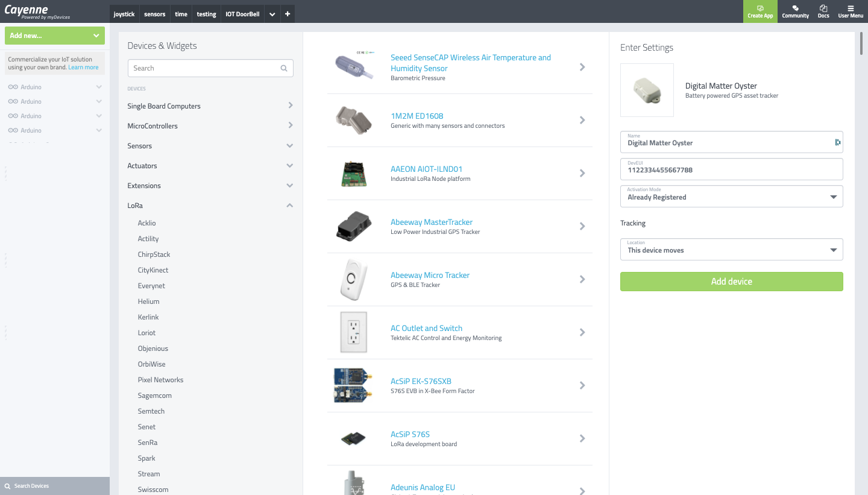The image size is (868, 495).
Task: Follow the Learn more link
Action: click(83, 68)
